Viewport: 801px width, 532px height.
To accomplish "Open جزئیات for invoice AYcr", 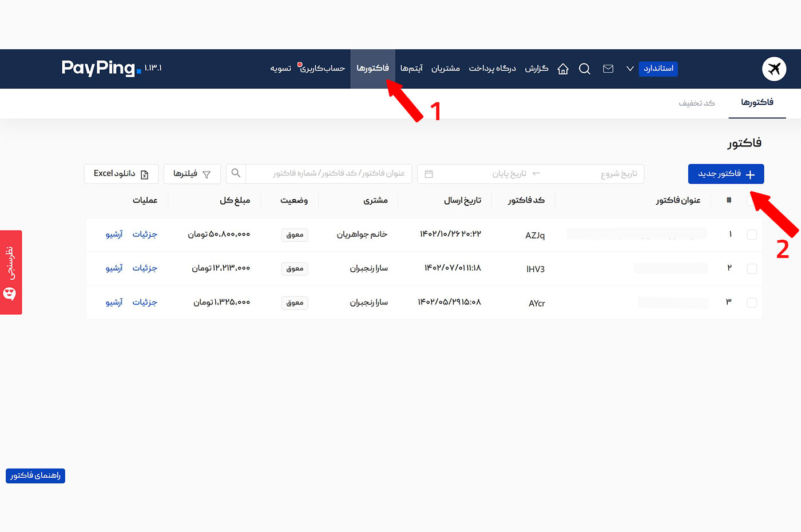I will pyautogui.click(x=145, y=302).
